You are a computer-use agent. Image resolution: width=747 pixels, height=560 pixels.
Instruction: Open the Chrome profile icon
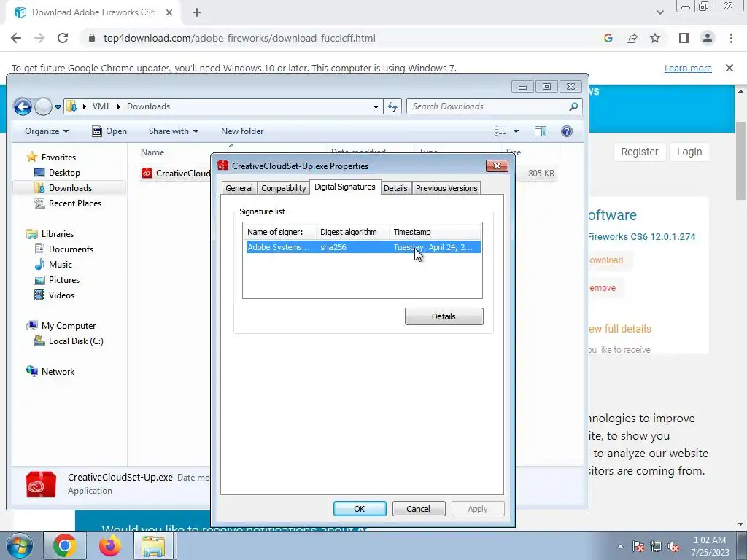[x=708, y=38]
